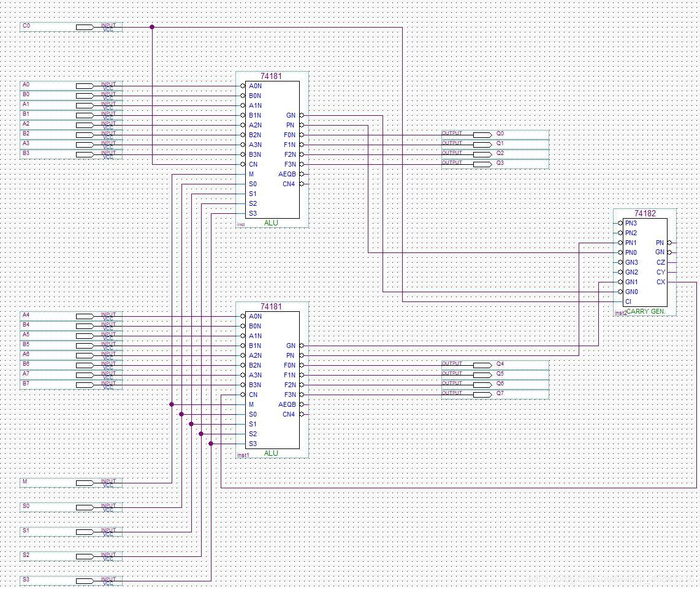This screenshot has height=590, width=700.
Task: Click the PN0 port on the 74182
Action: point(631,252)
